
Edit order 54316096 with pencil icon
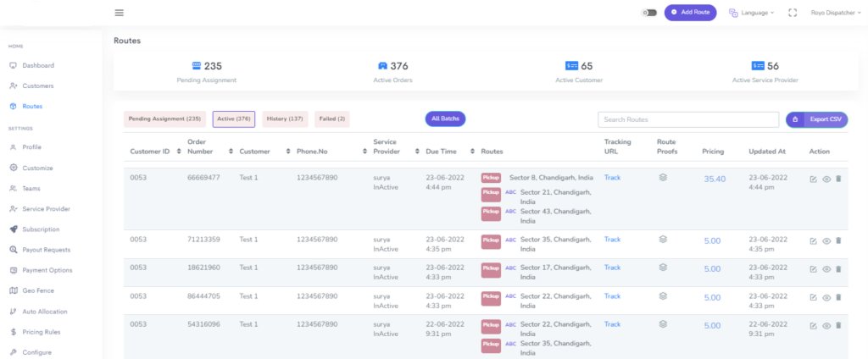point(814,325)
